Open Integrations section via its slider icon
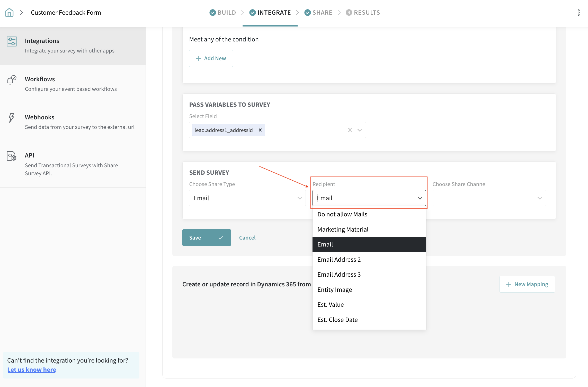Screen dimensions: 588x387 tap(12, 41)
